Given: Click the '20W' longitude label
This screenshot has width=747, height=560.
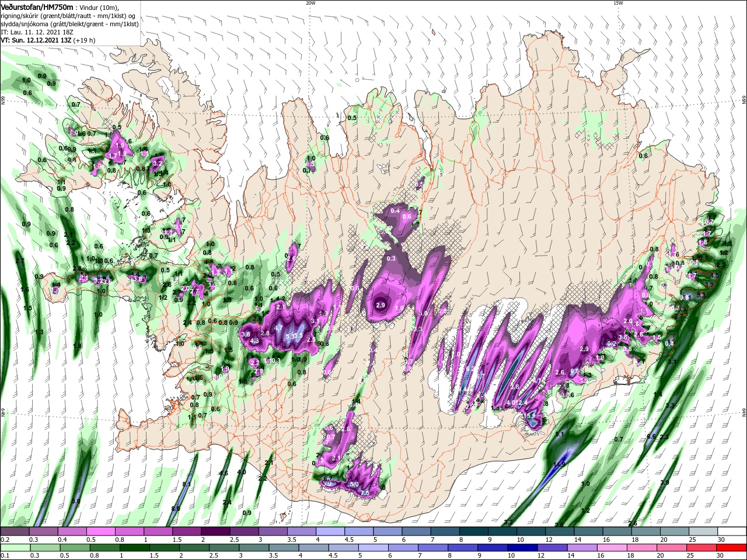Looking at the screenshot, I should click(x=310, y=3).
